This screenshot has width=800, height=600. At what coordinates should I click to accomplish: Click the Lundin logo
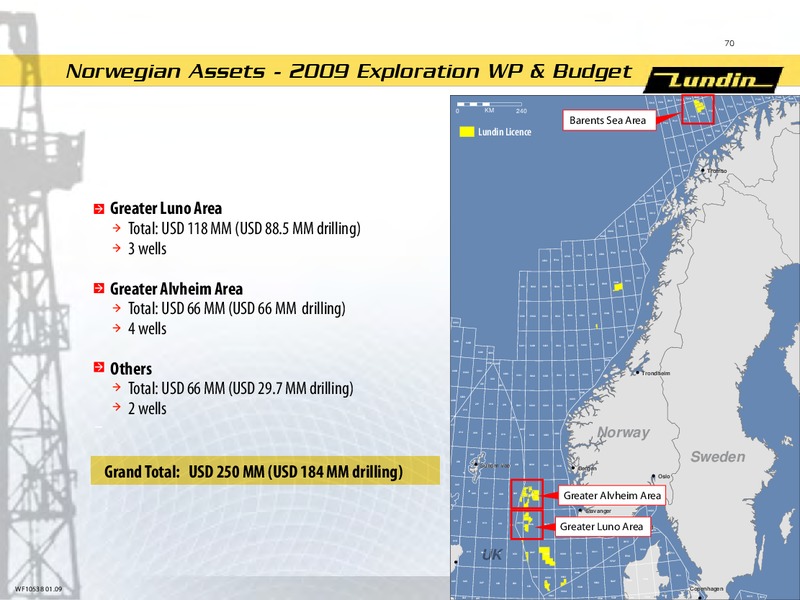coord(713,80)
